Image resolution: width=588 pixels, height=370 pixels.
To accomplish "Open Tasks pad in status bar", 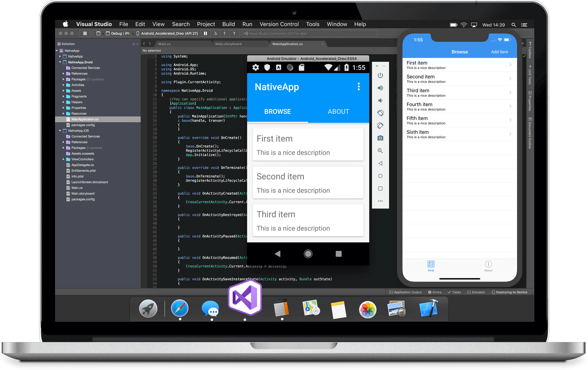I will coord(454,292).
